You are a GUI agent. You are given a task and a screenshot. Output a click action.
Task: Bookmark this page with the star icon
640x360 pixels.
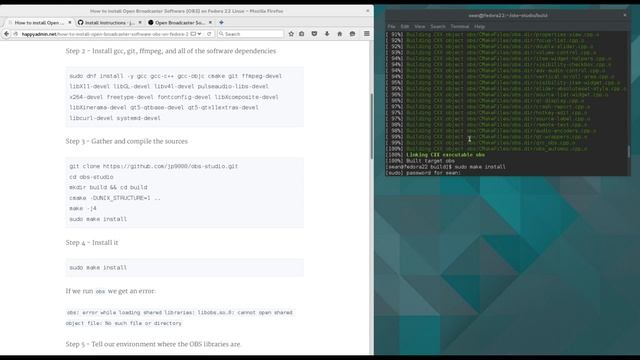click(291, 34)
